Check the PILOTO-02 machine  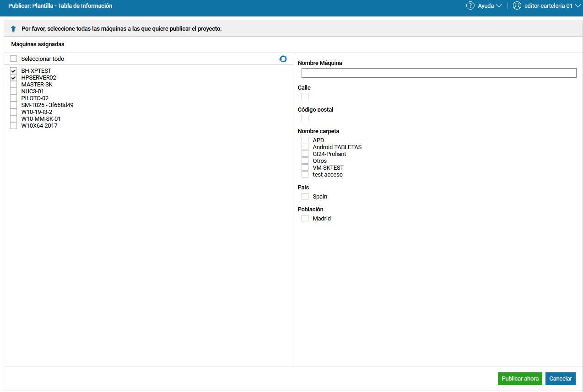click(14, 98)
